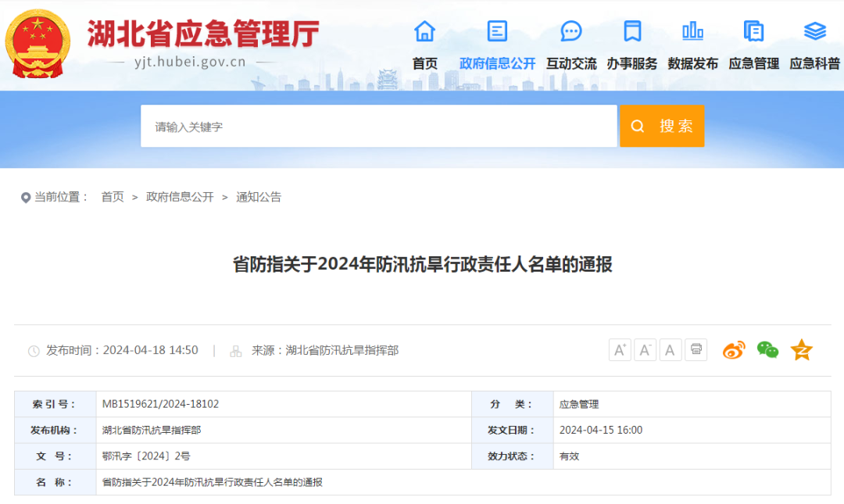The image size is (844, 504).
Task: Share the article to Weibo
Action: [x=735, y=350]
